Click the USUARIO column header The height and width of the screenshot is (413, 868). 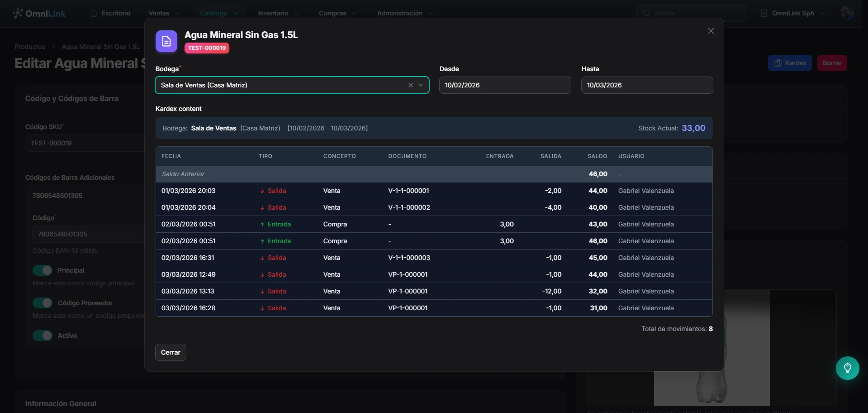pos(631,156)
